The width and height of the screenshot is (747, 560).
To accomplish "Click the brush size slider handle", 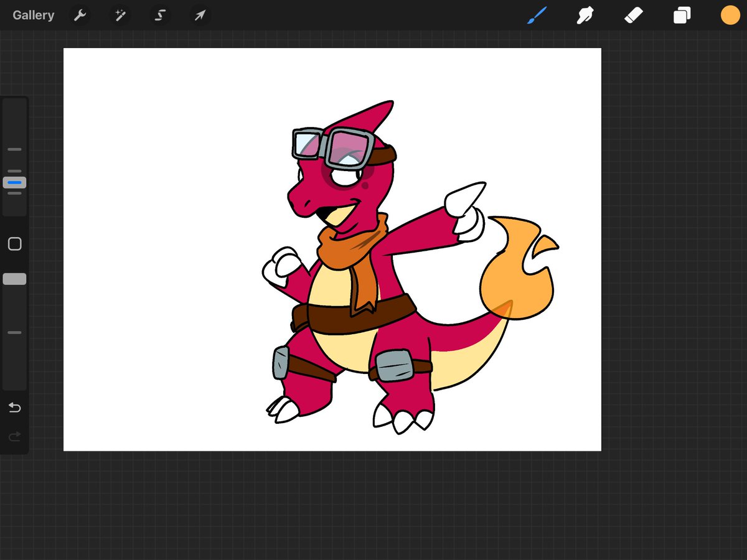I will 14,183.
